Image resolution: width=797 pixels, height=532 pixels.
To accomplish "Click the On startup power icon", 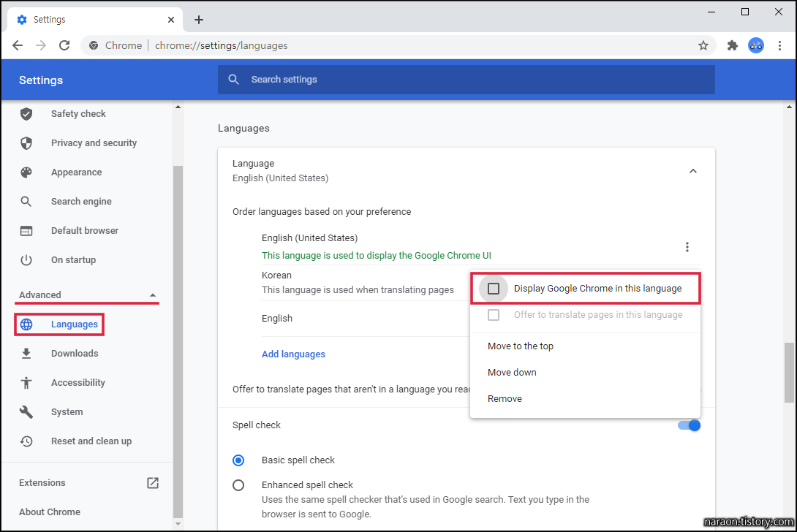I will click(x=26, y=260).
